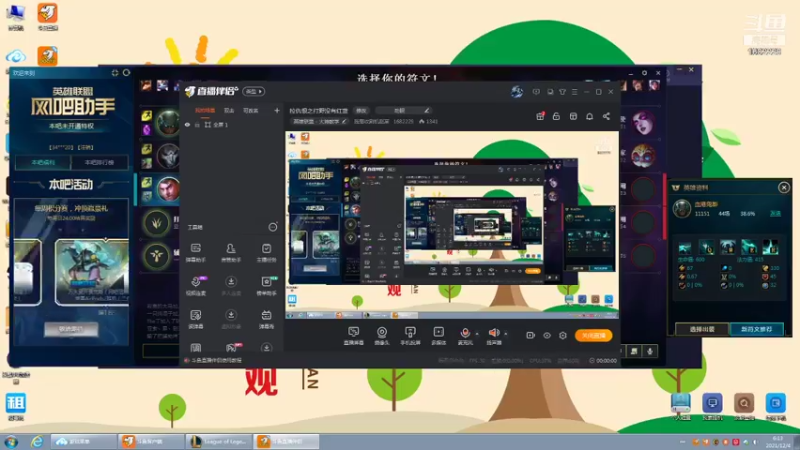The image size is (800, 450).
Task: Click the first rune icon in champion select
Action: 157,223
